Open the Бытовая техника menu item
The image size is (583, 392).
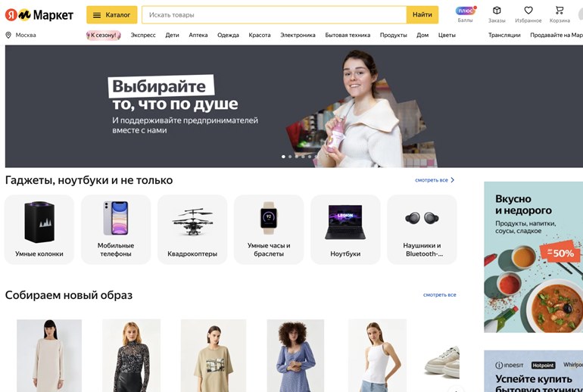(x=348, y=35)
